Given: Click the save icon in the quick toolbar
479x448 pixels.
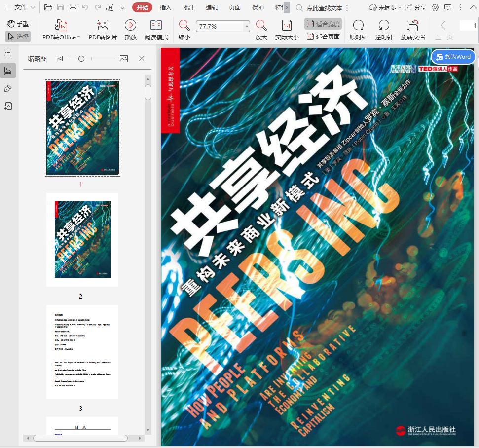Looking at the screenshot, I should pyautogui.click(x=61, y=7).
